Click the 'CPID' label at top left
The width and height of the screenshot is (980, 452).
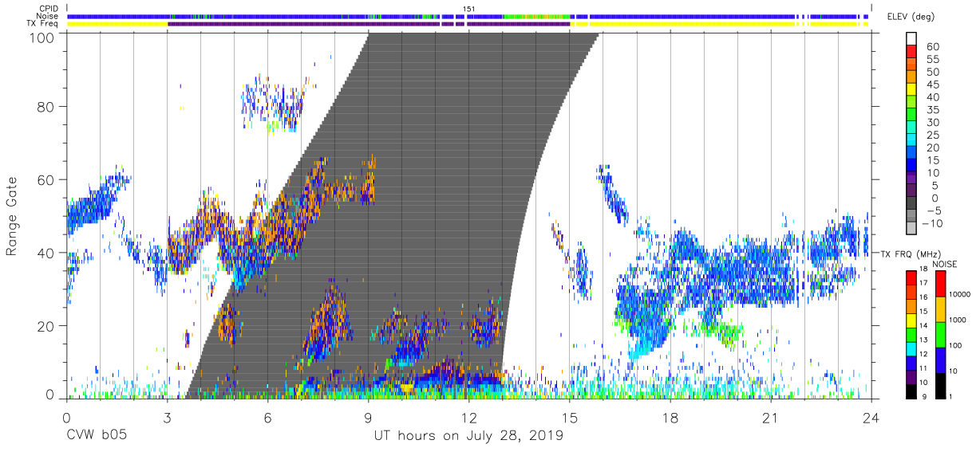(x=48, y=9)
